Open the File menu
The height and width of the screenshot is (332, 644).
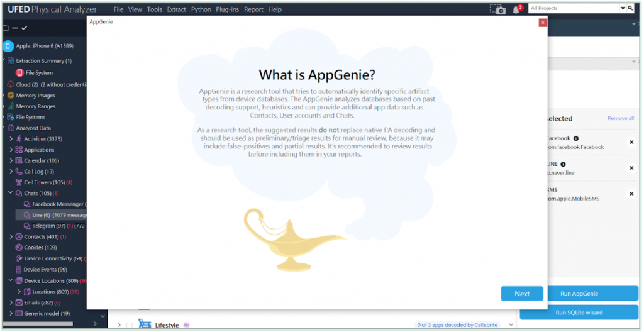pos(118,9)
